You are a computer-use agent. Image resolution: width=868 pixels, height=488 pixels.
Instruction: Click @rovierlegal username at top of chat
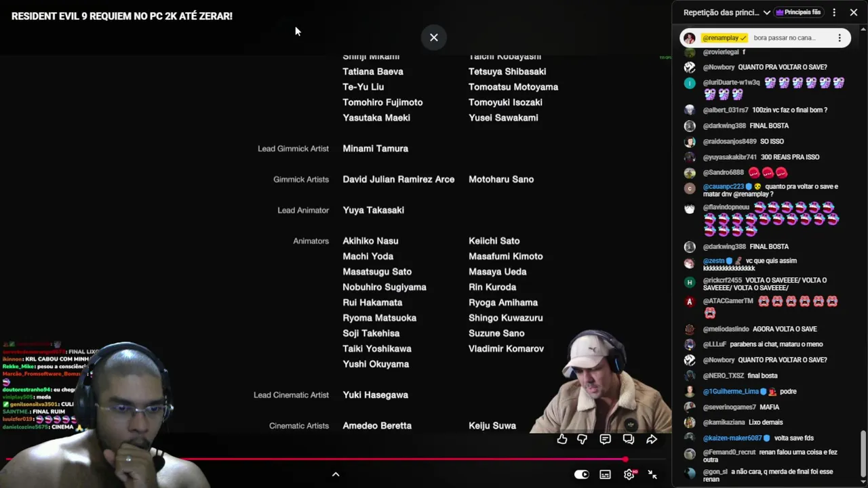[721, 52]
